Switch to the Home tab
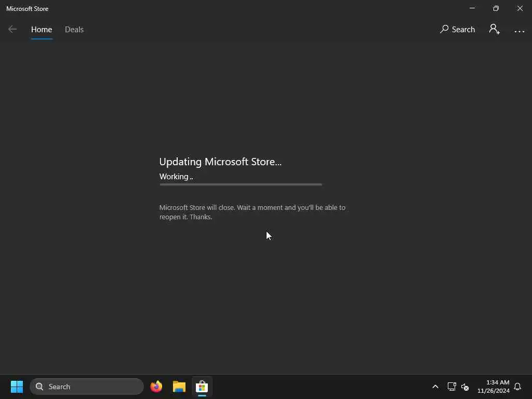The image size is (532, 399). click(x=42, y=30)
